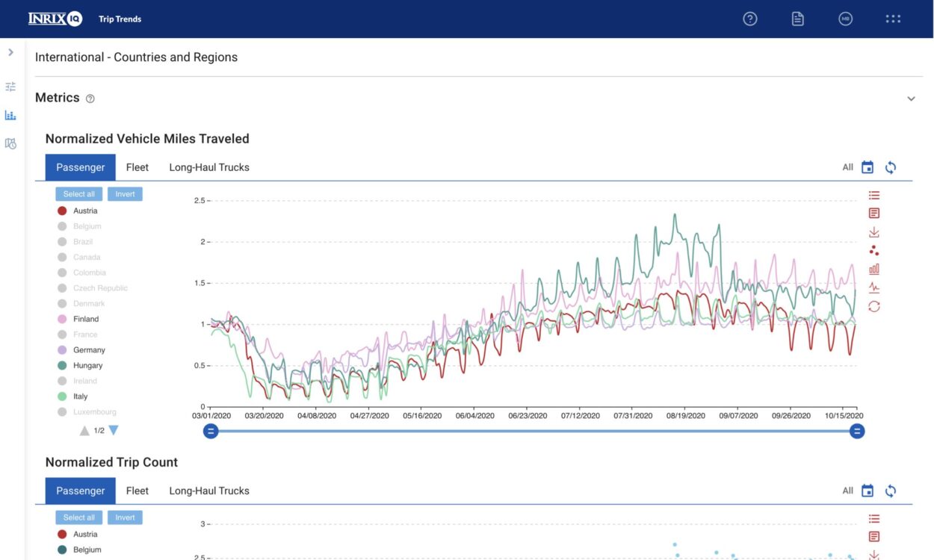The width and height of the screenshot is (934, 560).
Task: Open the filters icon in left sidebar
Action: pyautogui.click(x=10, y=86)
